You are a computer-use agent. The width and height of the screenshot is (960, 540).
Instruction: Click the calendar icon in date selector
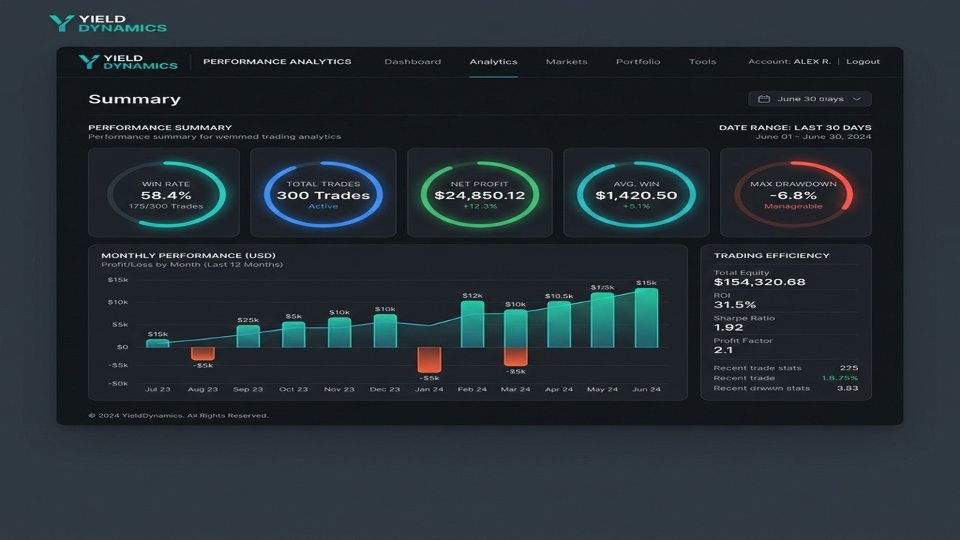click(x=763, y=99)
